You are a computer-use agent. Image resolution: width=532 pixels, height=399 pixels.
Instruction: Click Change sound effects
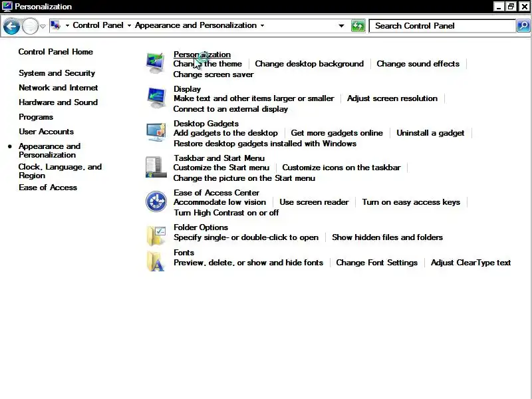pos(418,64)
